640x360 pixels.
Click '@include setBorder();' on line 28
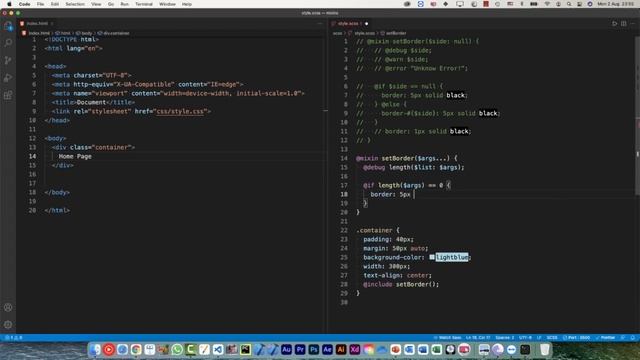(401, 284)
